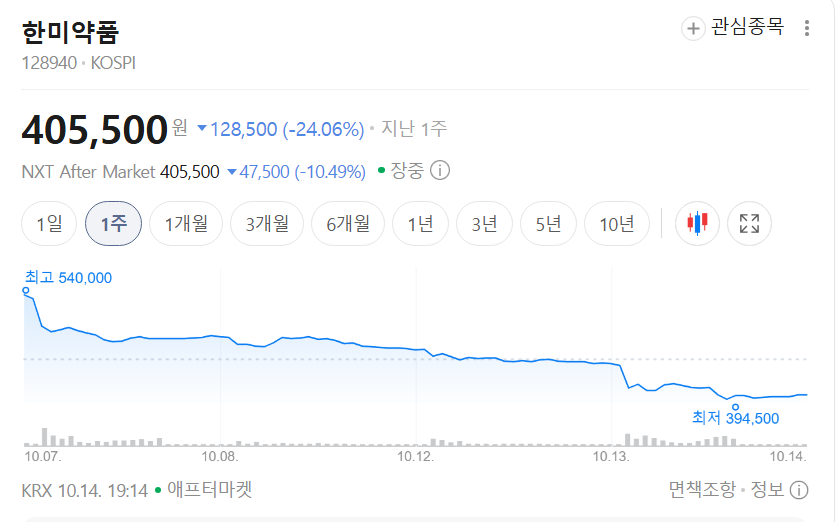Select the 1개월 period tab
This screenshot has height=522, width=836.
(x=186, y=223)
